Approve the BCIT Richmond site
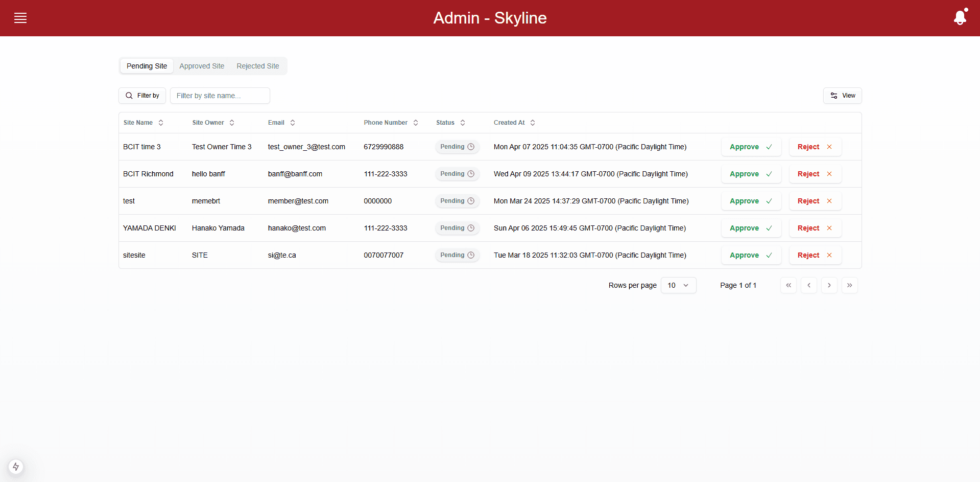This screenshot has width=980, height=482. coord(751,174)
